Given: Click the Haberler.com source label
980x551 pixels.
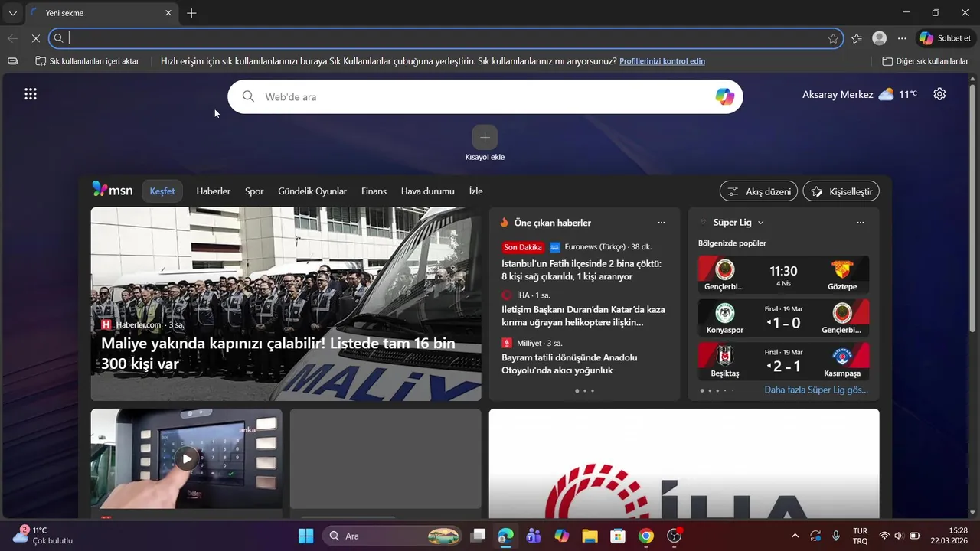Looking at the screenshot, I should pos(139,324).
